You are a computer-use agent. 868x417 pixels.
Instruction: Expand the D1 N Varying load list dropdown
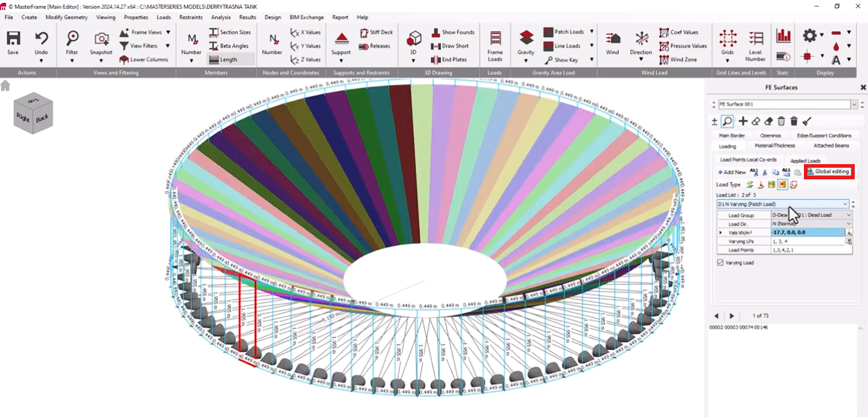pos(845,204)
